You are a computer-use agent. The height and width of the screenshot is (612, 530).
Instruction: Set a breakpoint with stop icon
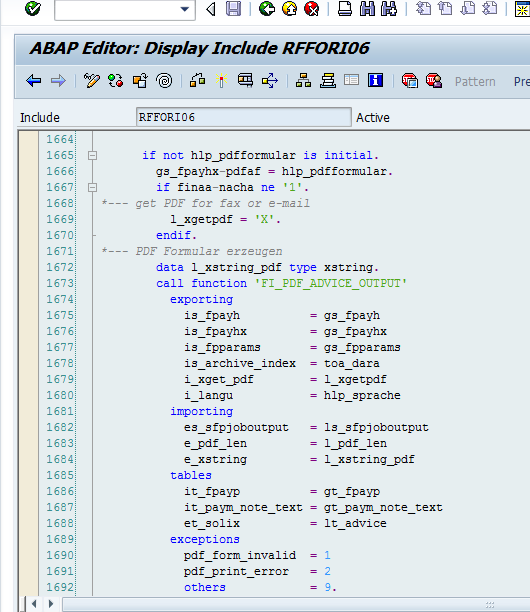pos(410,81)
